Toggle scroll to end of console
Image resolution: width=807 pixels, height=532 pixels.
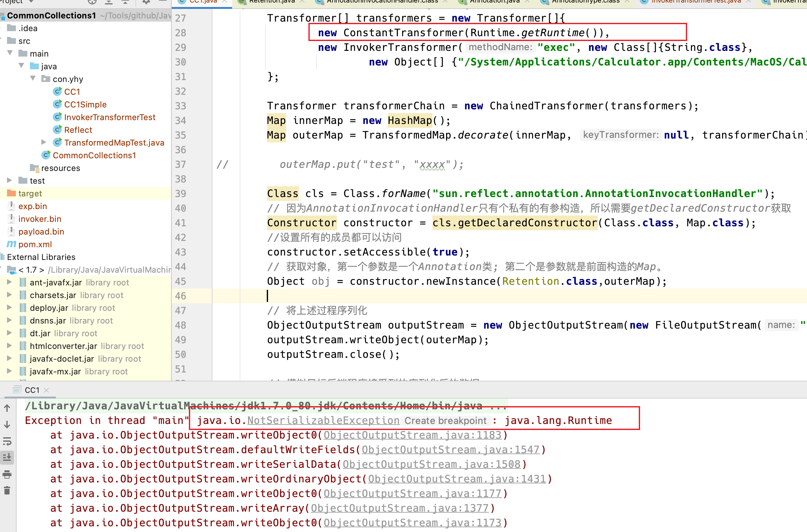(x=7, y=457)
